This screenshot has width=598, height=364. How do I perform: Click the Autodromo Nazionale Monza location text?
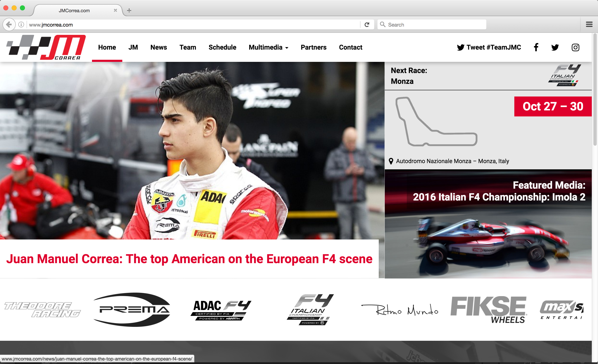tap(452, 161)
